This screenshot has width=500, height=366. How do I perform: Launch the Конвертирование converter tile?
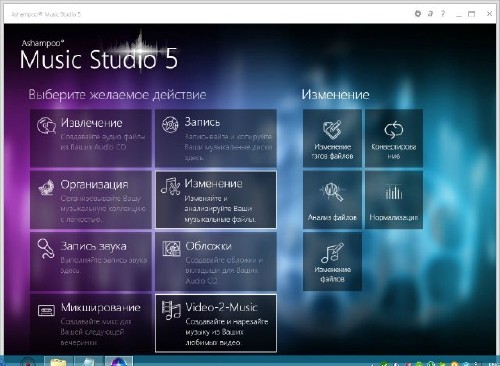(x=394, y=138)
